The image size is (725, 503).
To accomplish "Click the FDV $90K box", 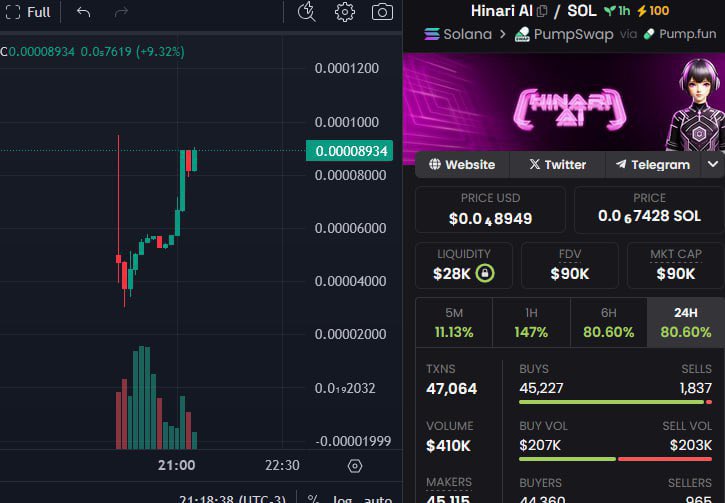I will 570,265.
